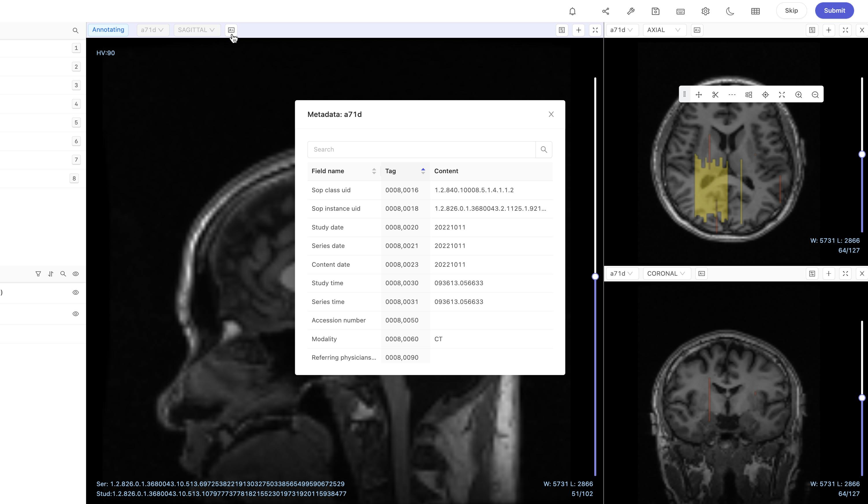Close the Metadata a71d dialog
The height and width of the screenshot is (504, 868).
(551, 114)
